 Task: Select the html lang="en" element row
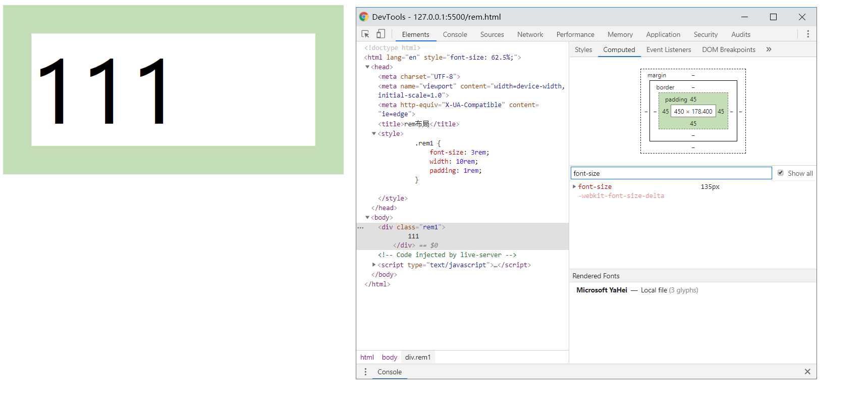point(443,58)
